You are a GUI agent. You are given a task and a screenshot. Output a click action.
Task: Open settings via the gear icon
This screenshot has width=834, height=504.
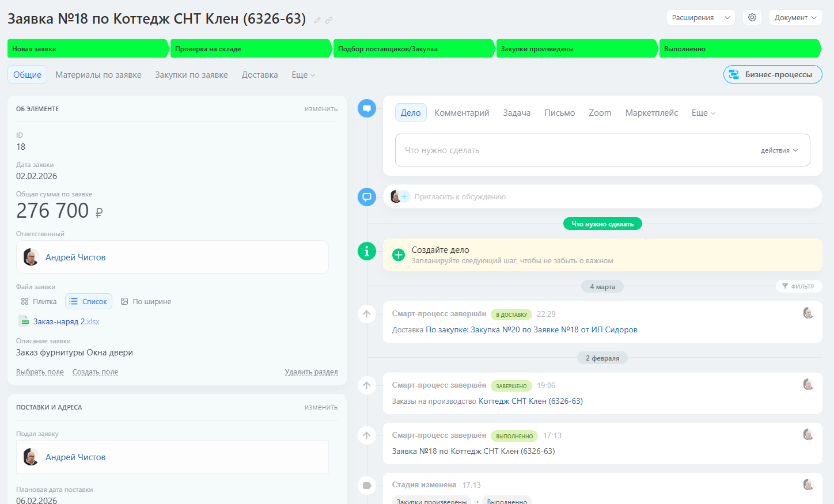coord(752,17)
